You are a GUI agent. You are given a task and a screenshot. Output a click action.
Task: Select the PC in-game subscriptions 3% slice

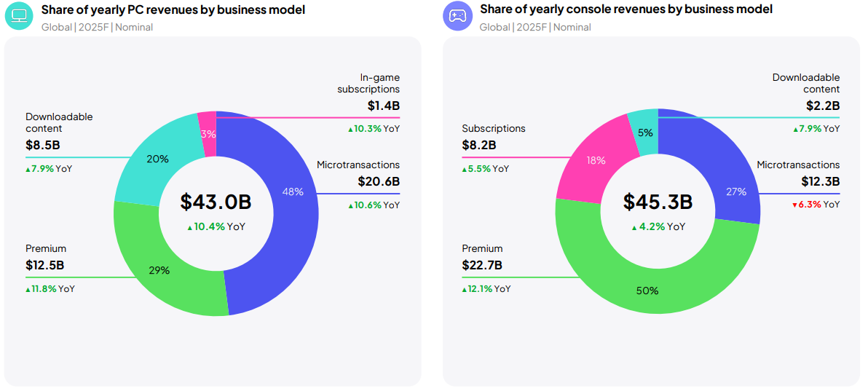[208, 133]
